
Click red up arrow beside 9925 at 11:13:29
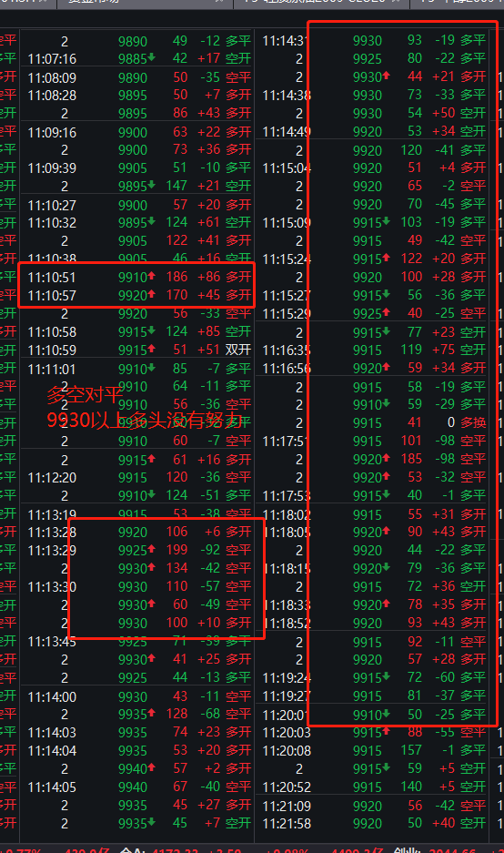(x=152, y=549)
